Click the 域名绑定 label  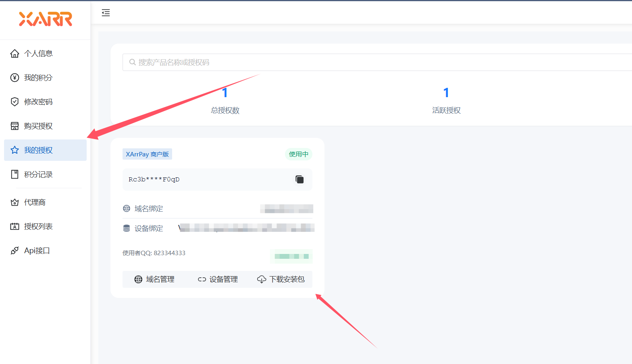click(149, 208)
